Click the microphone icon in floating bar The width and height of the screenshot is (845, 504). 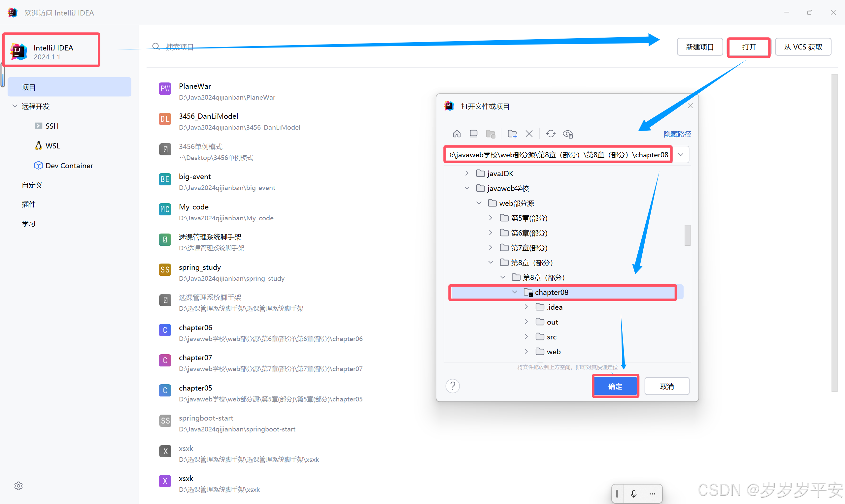pos(633,493)
